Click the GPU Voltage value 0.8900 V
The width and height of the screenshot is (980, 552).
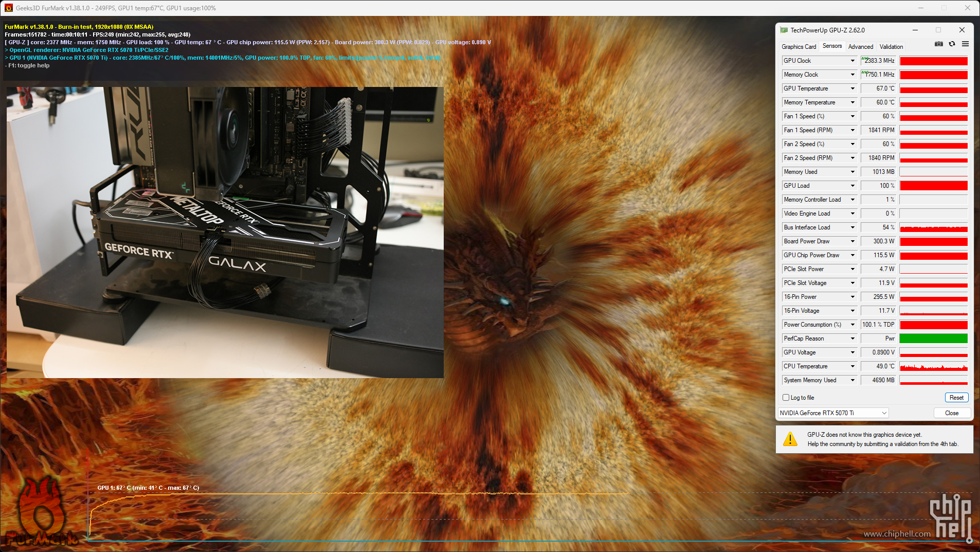879,352
